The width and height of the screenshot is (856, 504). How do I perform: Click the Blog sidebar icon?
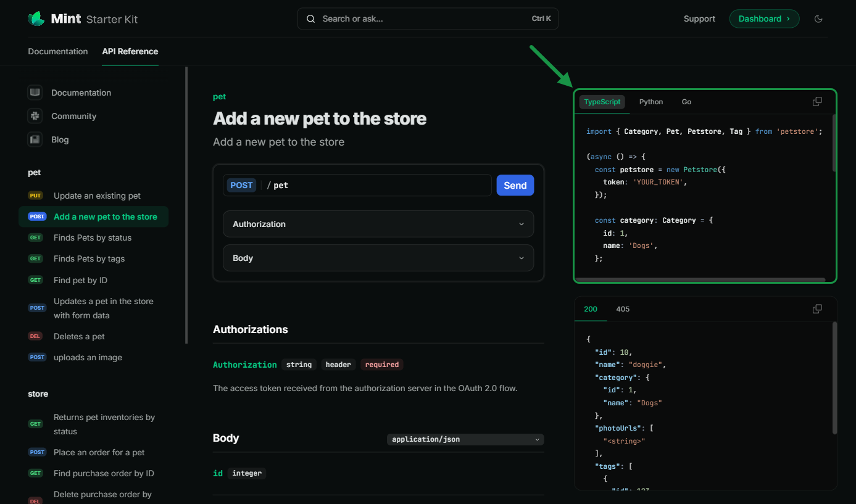tap(35, 139)
